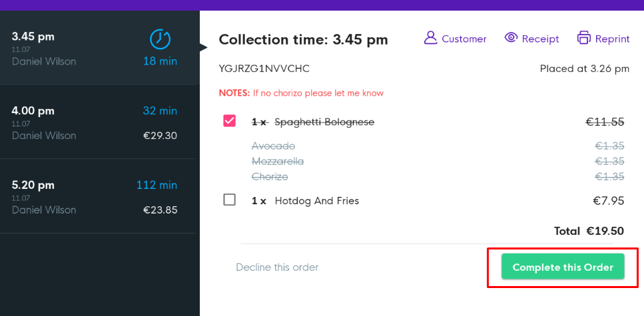View the Receipt link text
644x316 pixels.
click(541, 39)
